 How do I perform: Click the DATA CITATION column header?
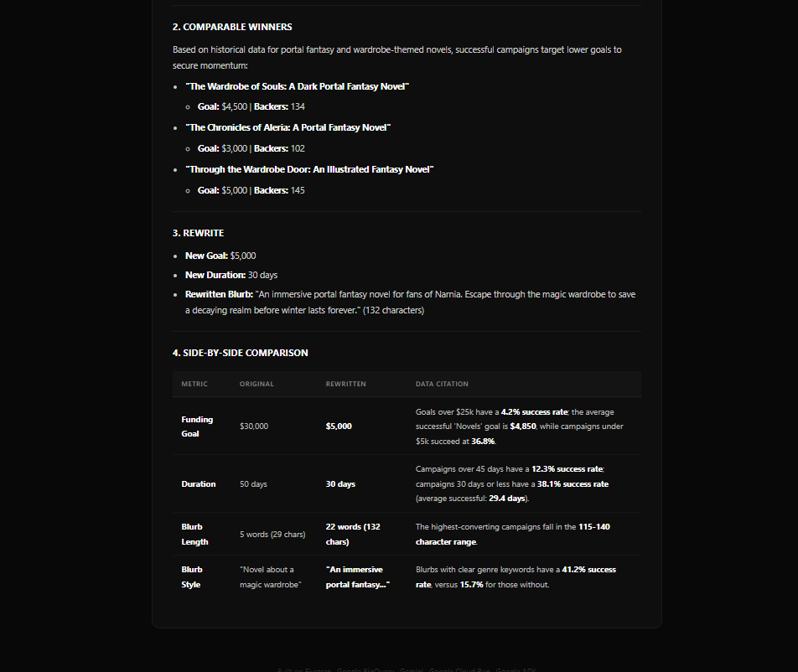tap(442, 384)
